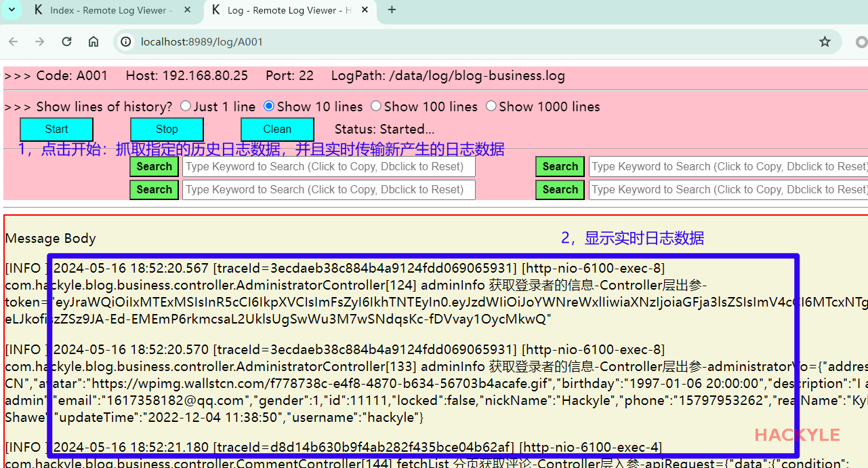Click the "username":"hackyle" log text
The image size is (868, 468).
(x=354, y=417)
